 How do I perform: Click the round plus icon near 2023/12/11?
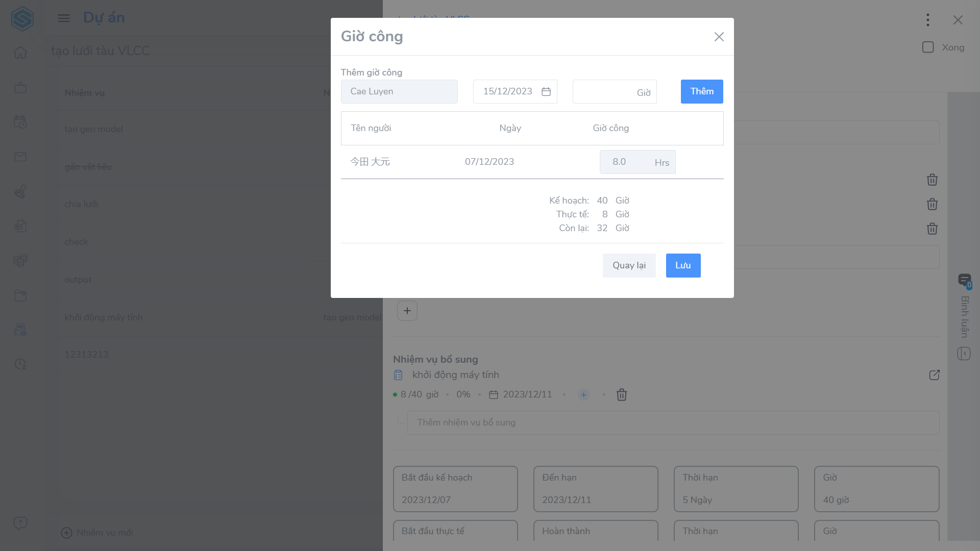tap(583, 395)
